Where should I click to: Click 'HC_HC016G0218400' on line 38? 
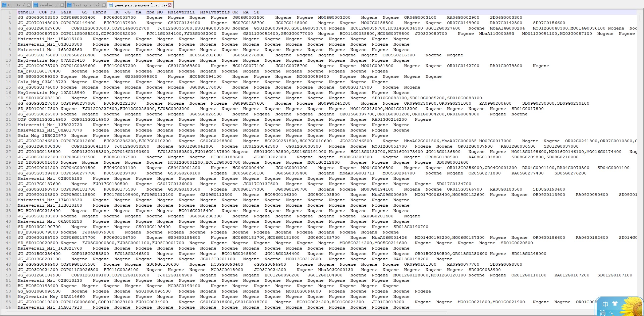pos(39,211)
